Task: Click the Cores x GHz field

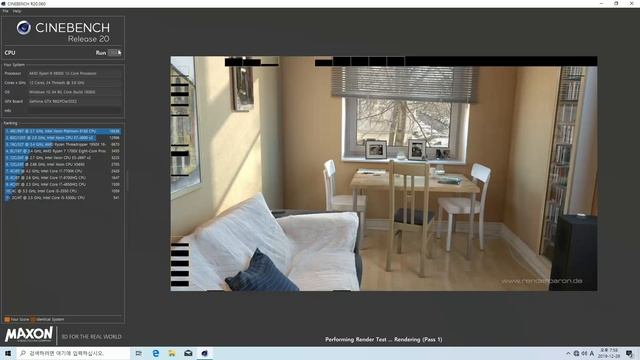Action: [x=75, y=83]
